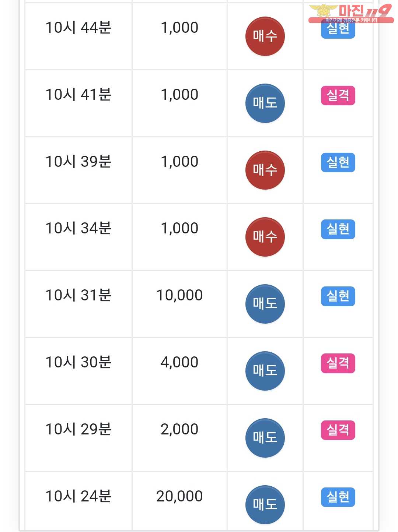Tap the 매수 circle in 10시 34분 row

click(265, 237)
